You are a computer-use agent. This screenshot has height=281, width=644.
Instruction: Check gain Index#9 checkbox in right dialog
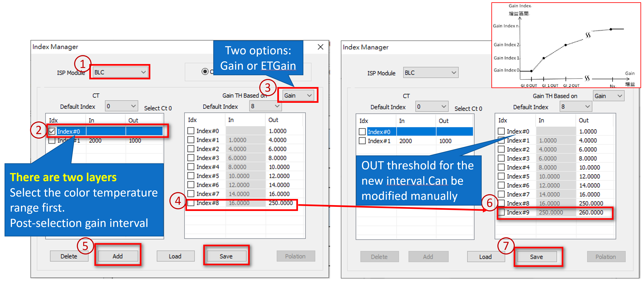(501, 212)
